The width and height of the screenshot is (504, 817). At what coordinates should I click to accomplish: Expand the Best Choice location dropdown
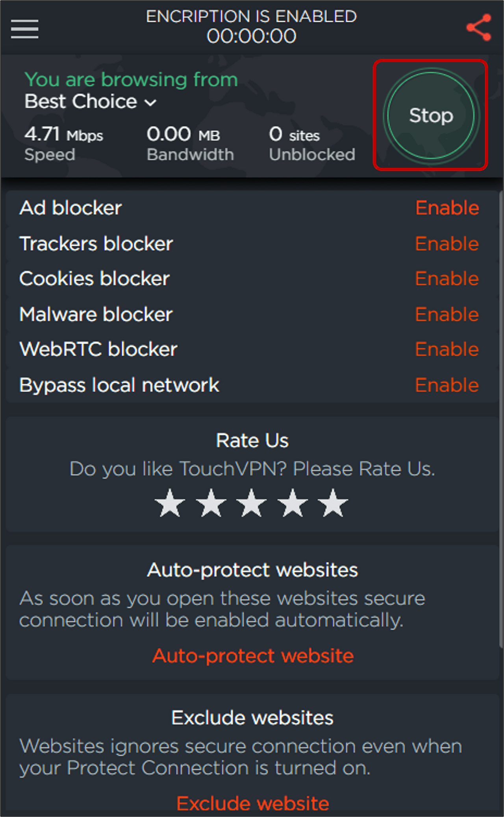pos(91,102)
